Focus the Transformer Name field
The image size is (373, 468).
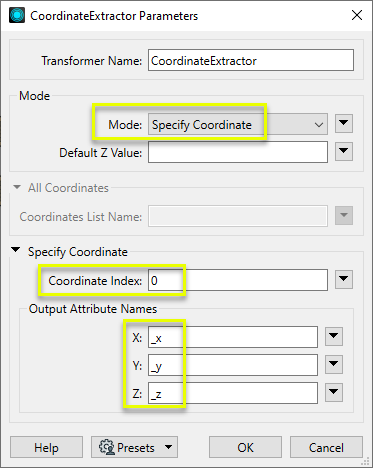click(251, 60)
